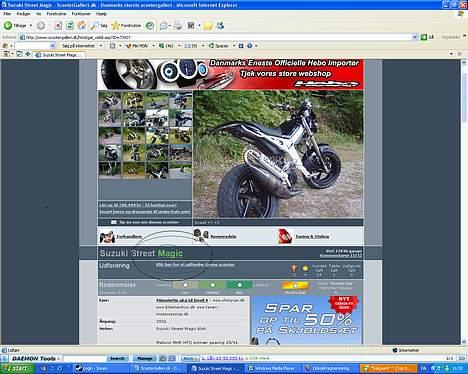Open the Foretrukne menu
468x374 pixels.
click(56, 14)
